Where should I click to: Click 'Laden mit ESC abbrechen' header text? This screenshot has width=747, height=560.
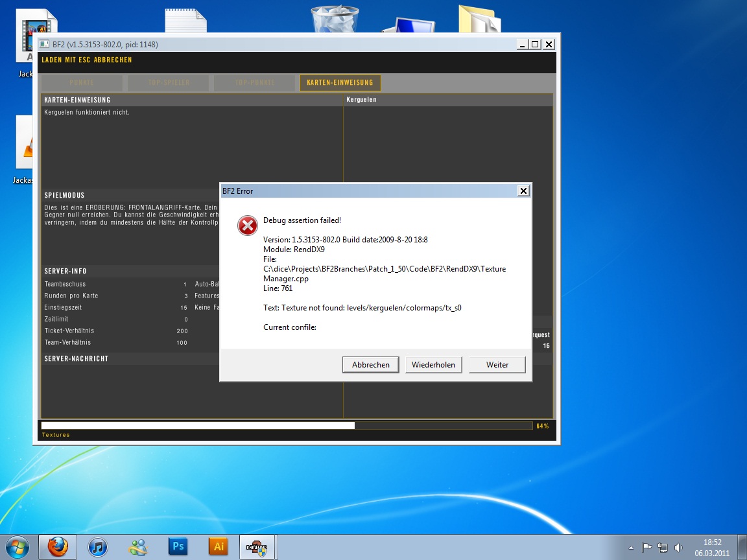point(87,60)
